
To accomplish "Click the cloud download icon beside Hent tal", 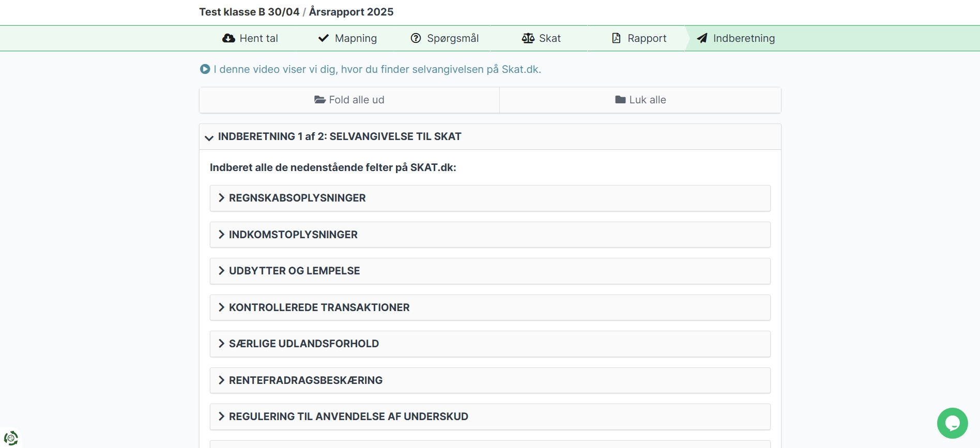I will tap(228, 38).
